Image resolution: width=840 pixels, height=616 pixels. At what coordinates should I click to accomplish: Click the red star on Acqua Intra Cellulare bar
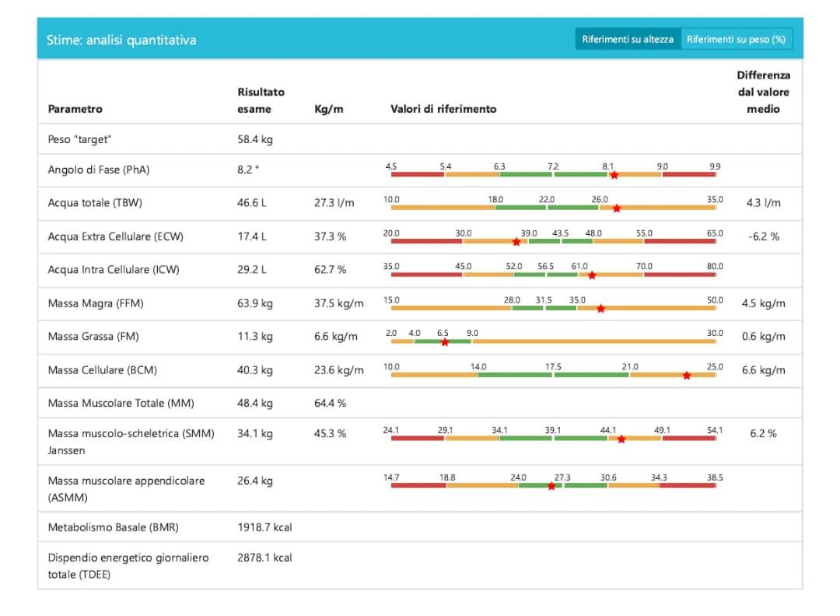click(x=592, y=275)
